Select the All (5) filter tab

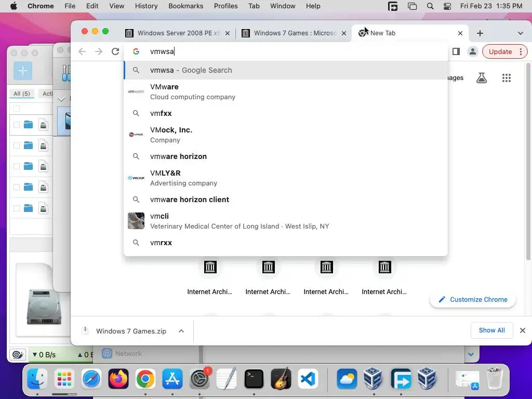[22, 94]
